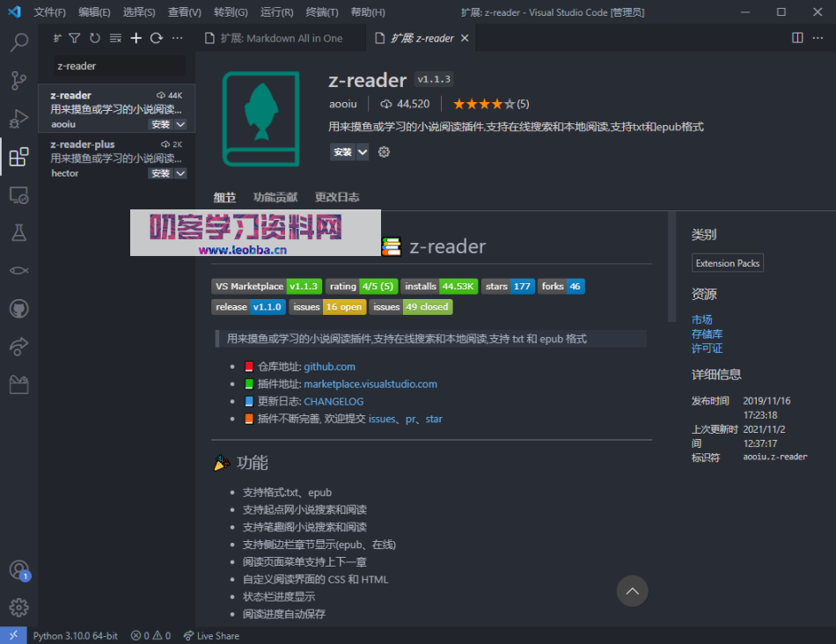This screenshot has width=836, height=644.
Task: Open the Testing flask icon
Action: (x=18, y=232)
